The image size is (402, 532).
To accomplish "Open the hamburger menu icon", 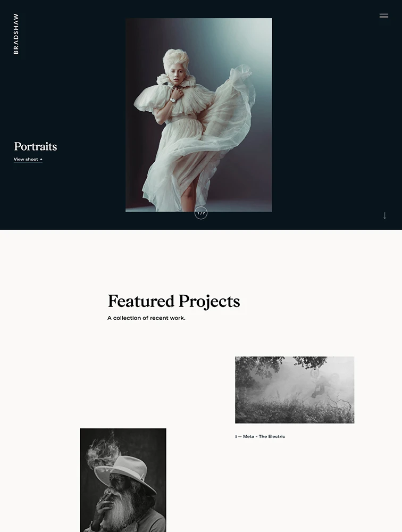I will (x=384, y=15).
